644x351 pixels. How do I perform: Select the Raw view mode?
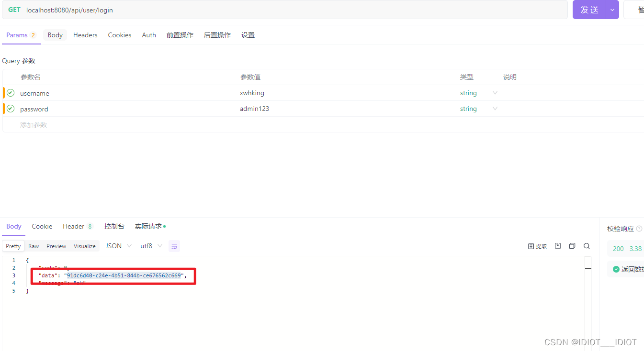[34, 246]
